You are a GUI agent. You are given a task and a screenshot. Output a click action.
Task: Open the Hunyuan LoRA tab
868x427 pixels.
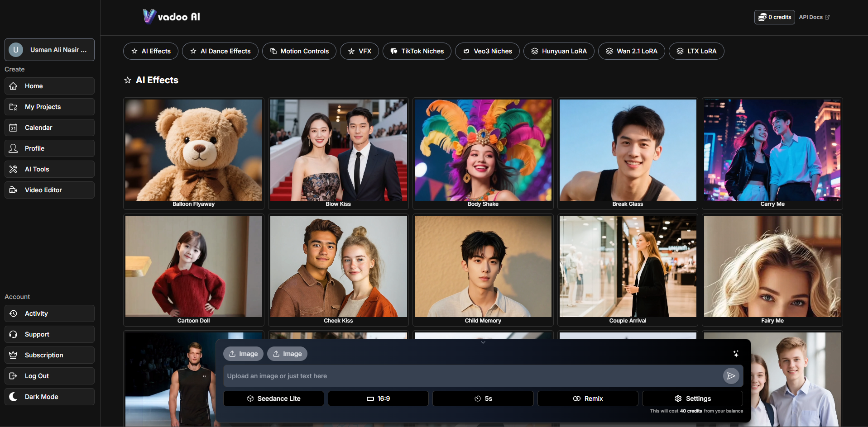click(x=559, y=51)
